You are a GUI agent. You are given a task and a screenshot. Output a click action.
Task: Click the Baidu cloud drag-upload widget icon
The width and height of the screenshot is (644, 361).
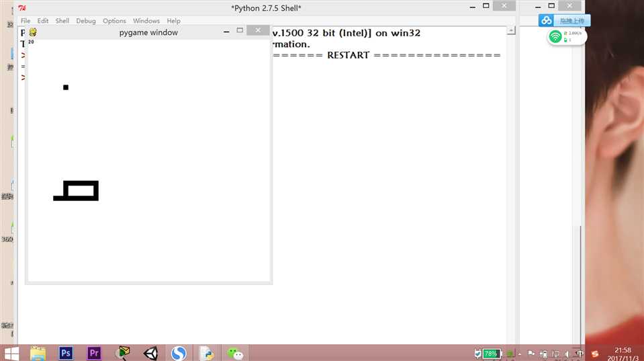pos(546,20)
